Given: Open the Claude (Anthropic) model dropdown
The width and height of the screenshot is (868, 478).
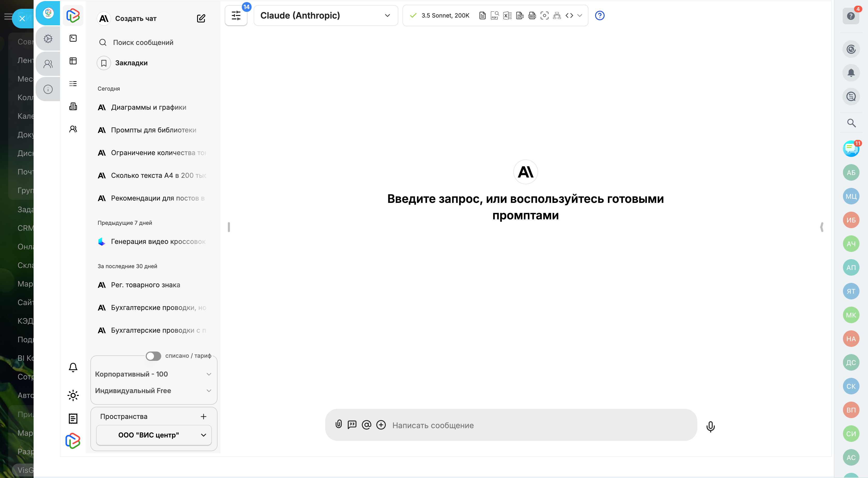Looking at the screenshot, I should click(326, 15).
